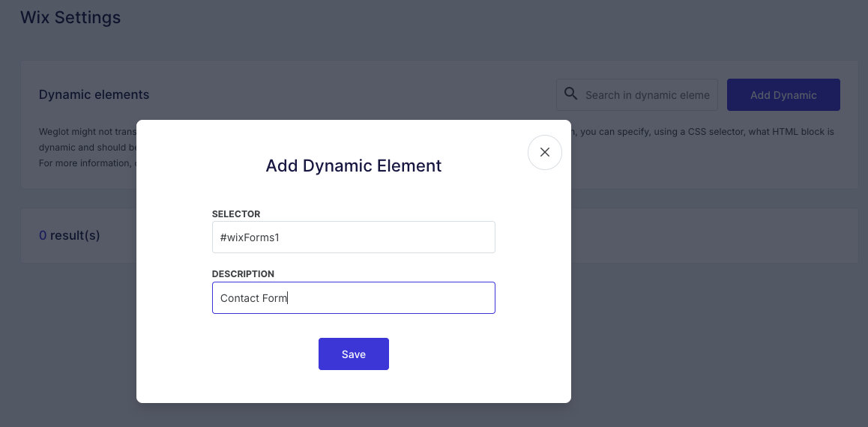The width and height of the screenshot is (868, 427).
Task: Click the SELECTOR field label
Action: [236, 214]
